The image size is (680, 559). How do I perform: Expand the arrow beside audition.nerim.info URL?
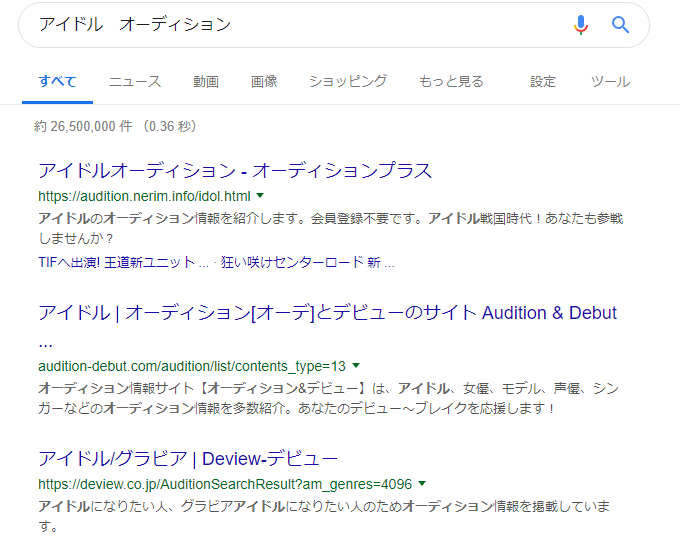point(260,196)
